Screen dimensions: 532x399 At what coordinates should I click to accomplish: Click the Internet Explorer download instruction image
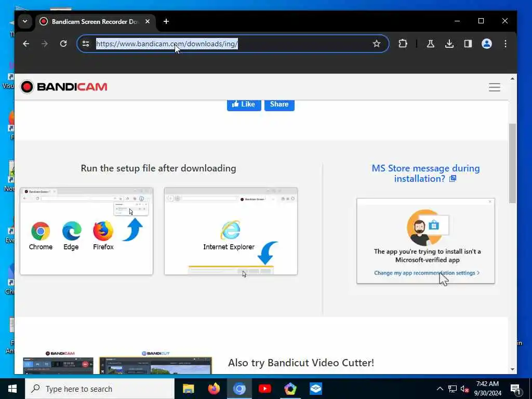231,231
